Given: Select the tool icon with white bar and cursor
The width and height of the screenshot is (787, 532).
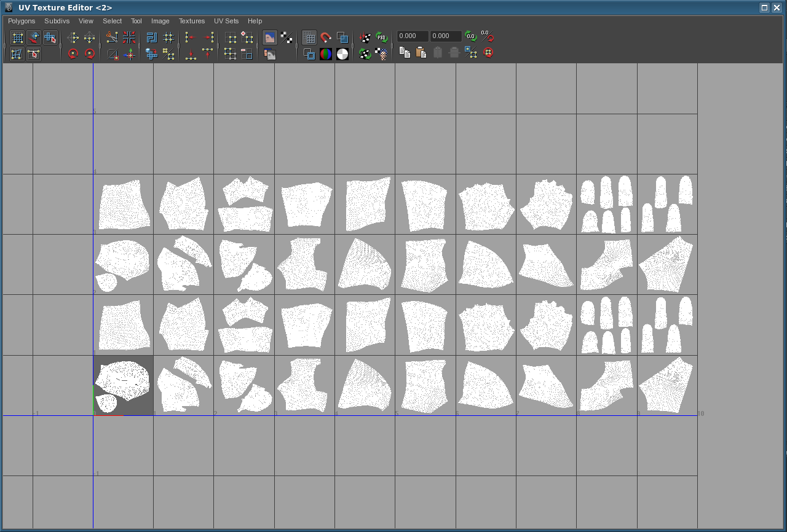Looking at the screenshot, I should pos(34,53).
